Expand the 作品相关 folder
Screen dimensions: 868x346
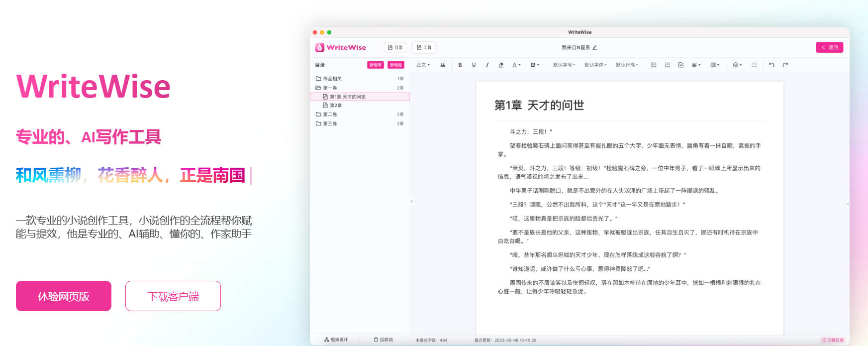[359, 79]
